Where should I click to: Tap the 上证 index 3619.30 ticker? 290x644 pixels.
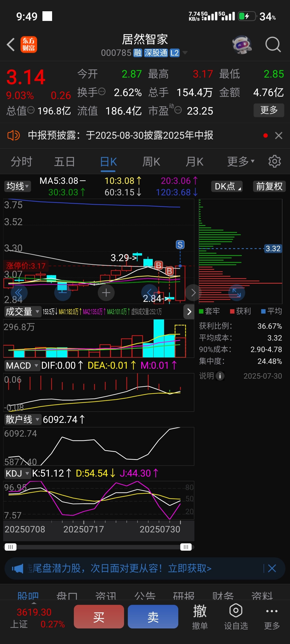click(x=37, y=618)
